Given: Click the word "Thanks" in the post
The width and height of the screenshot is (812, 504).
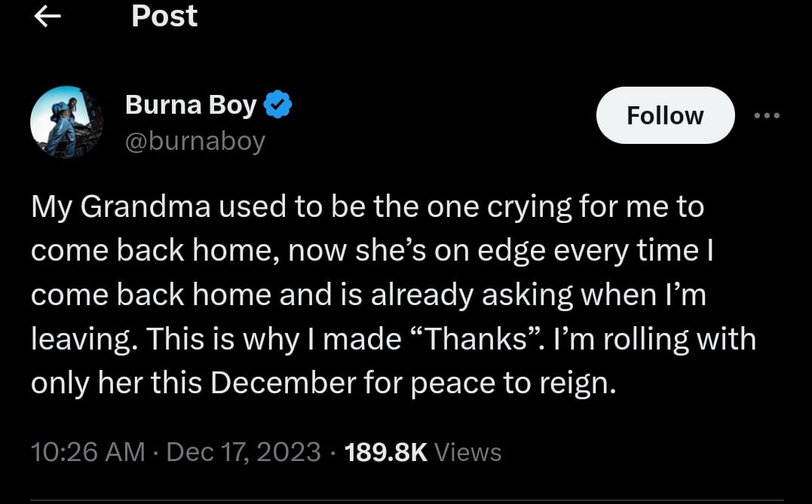Looking at the screenshot, I should (478, 339).
